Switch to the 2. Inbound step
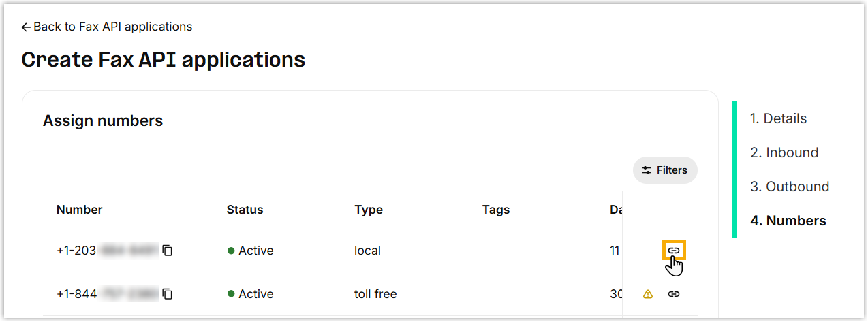 (784, 152)
